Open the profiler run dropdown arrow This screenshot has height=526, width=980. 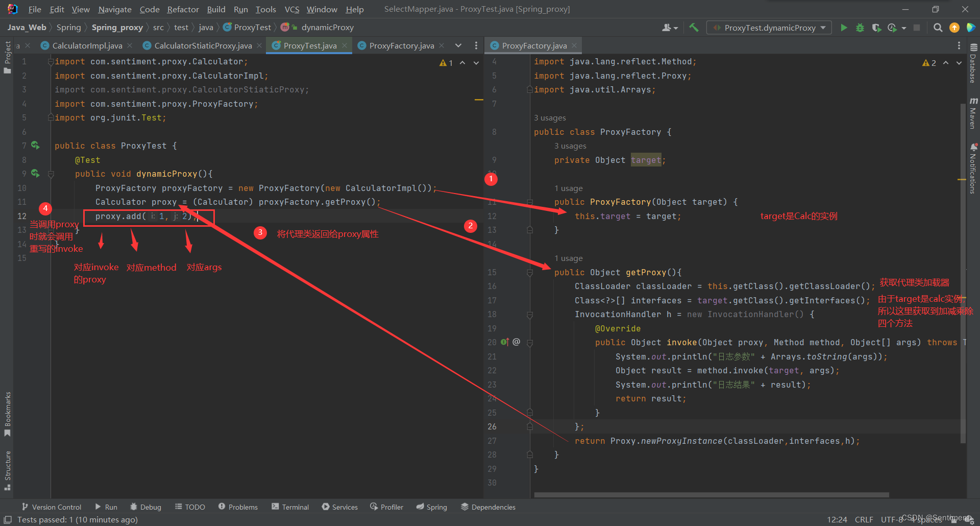tap(903, 28)
